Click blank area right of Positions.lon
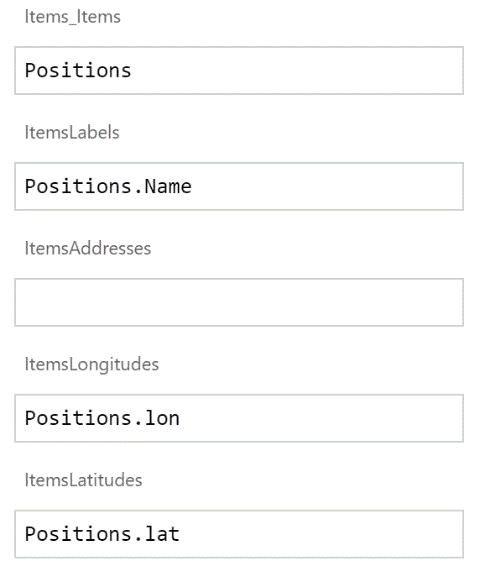This screenshot has height=582, width=480. [321, 418]
